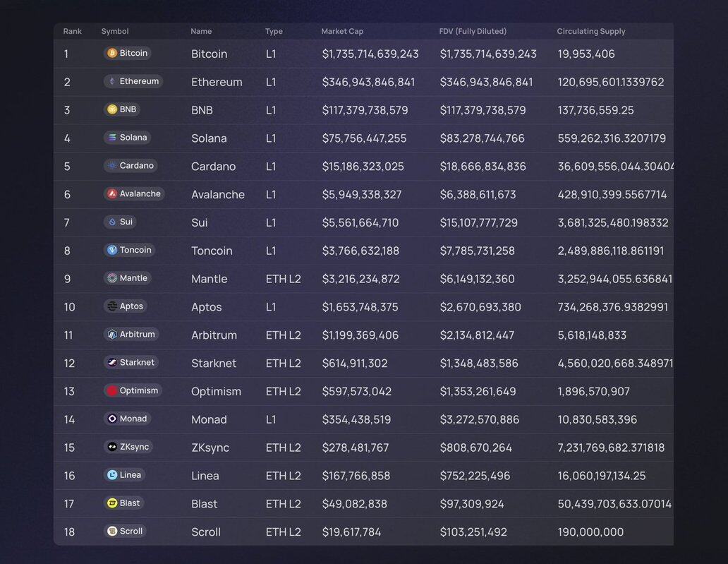Click the ZKsync symbol badge
This screenshot has height=564, width=728.
click(128, 447)
